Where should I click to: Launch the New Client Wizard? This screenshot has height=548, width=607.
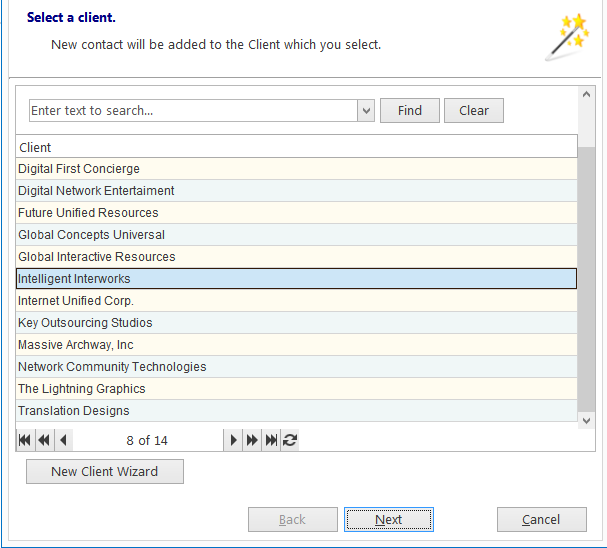[x=105, y=471]
